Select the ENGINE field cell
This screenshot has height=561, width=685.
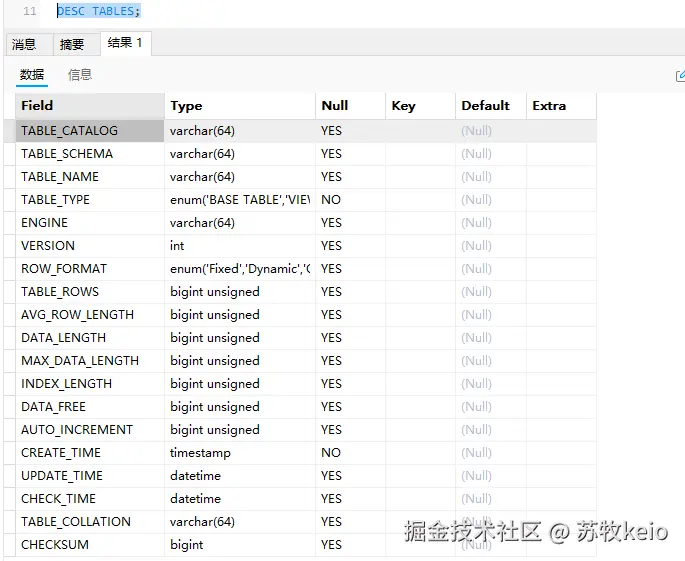point(90,223)
